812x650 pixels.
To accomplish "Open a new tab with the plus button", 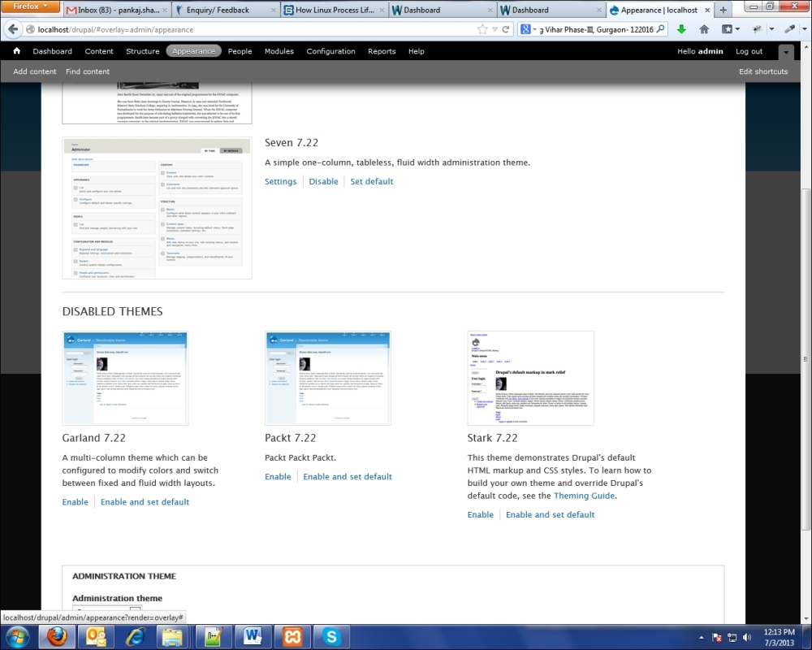I will 723,10.
